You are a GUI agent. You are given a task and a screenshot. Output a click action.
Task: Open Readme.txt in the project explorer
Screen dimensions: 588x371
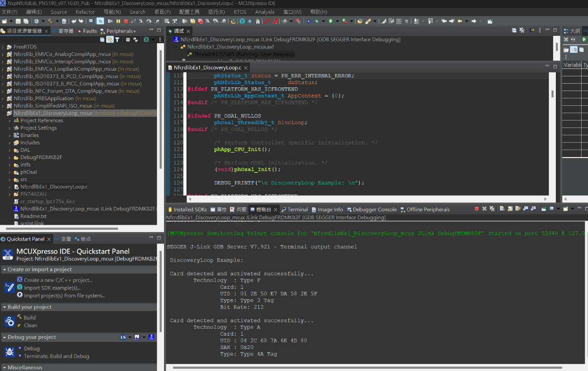click(33, 216)
